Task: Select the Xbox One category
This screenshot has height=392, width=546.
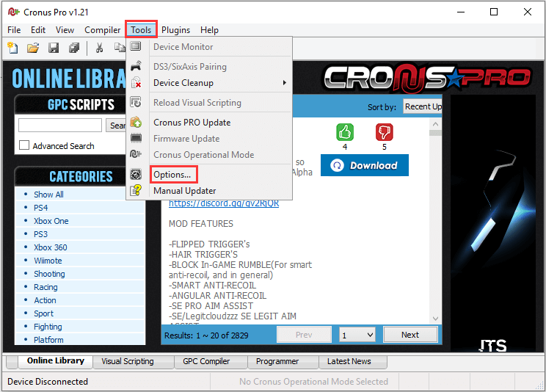Action: [51, 221]
